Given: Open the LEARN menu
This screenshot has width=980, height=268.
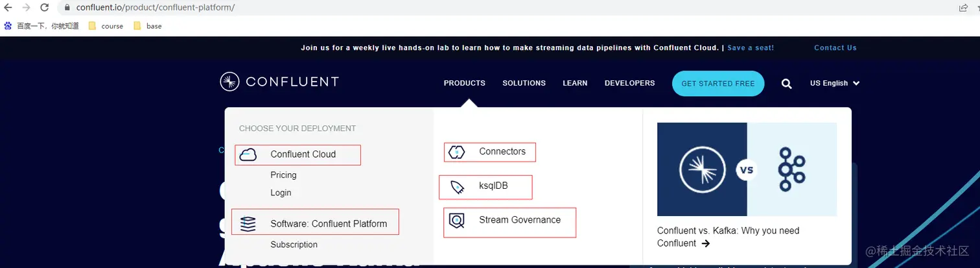Looking at the screenshot, I should [x=575, y=83].
